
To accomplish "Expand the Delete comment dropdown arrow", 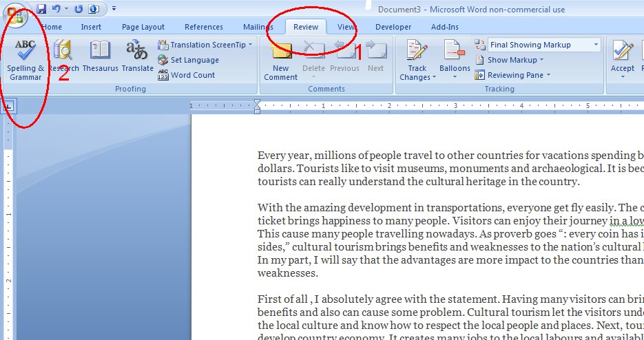I will [x=313, y=77].
